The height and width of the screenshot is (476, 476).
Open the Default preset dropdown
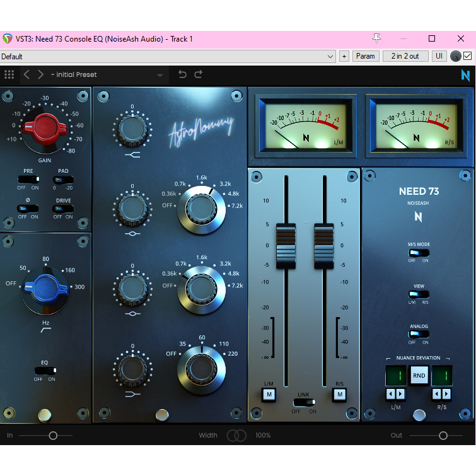tap(168, 57)
